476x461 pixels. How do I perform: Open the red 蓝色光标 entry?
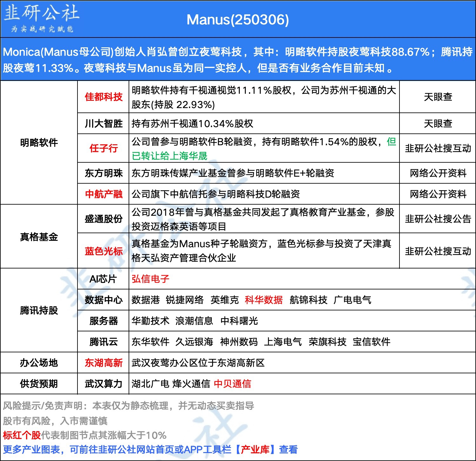tap(104, 251)
